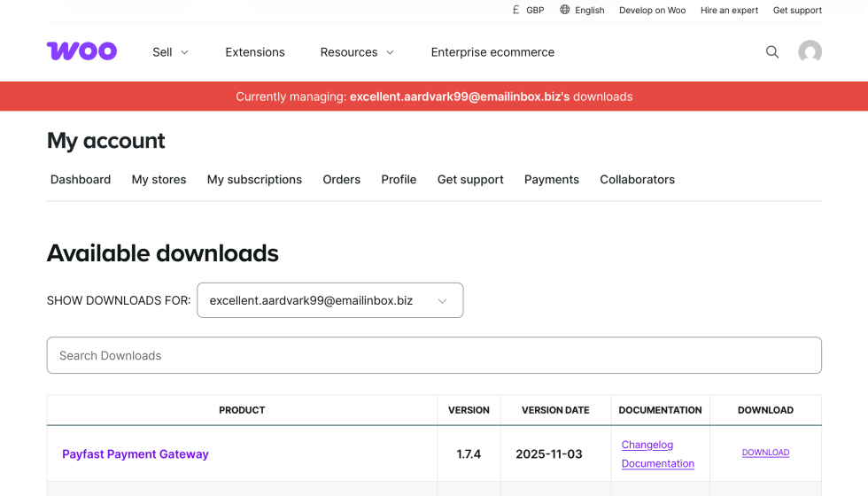Open the search magnifier icon
The width and height of the screenshot is (868, 496).
click(772, 52)
